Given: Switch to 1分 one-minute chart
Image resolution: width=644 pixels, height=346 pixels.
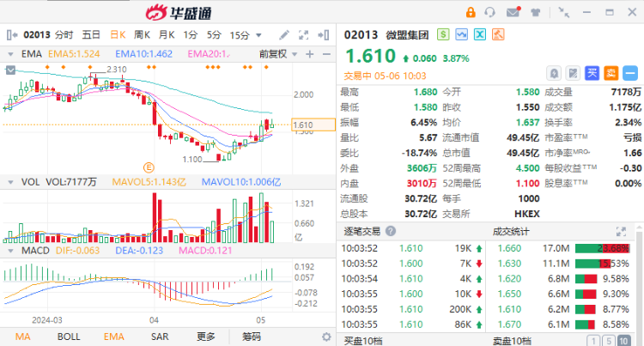Looking at the screenshot, I should coord(191,35).
